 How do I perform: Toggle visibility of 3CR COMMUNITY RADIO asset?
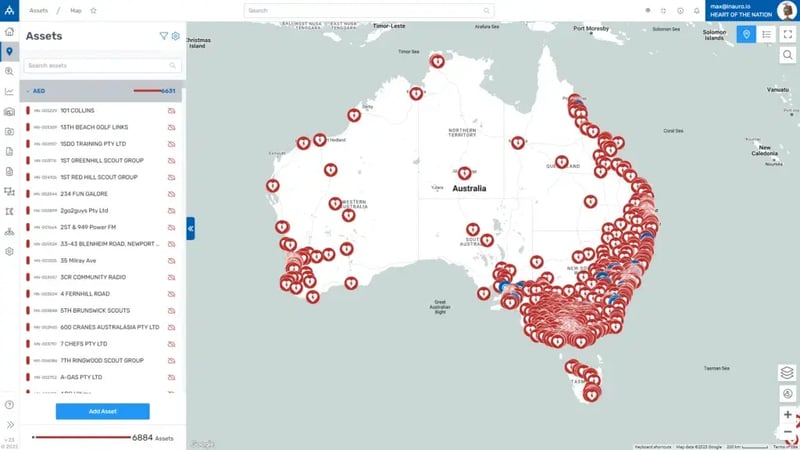[171, 277]
